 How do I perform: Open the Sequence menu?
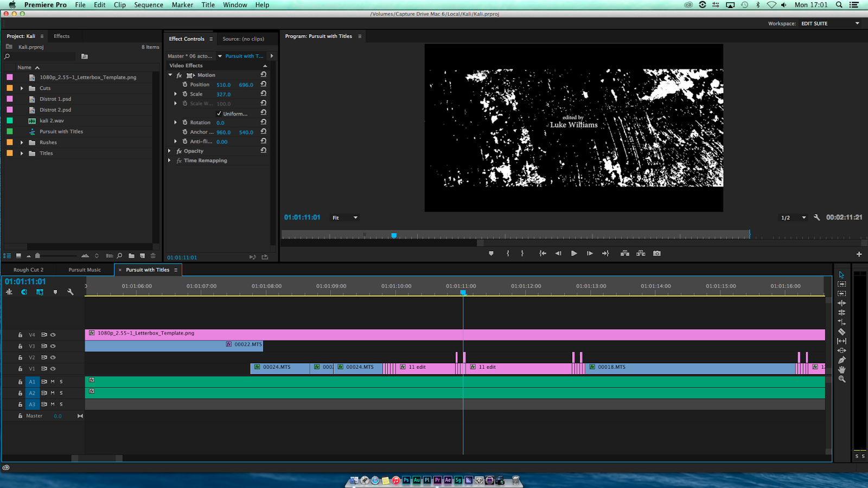click(x=149, y=5)
